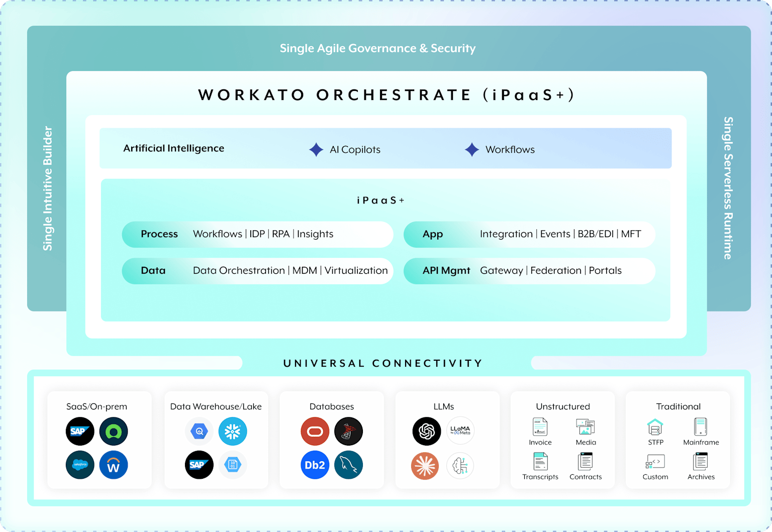Click the red Oracle database icon
This screenshot has height=532, width=772.
[x=315, y=431]
